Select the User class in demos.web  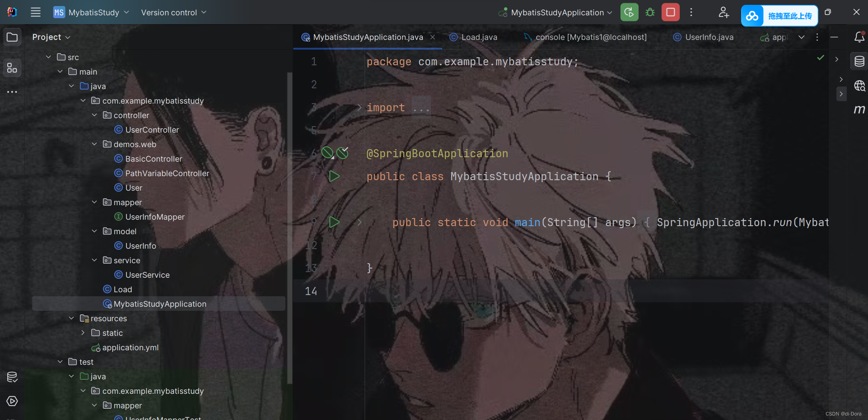tap(128, 188)
